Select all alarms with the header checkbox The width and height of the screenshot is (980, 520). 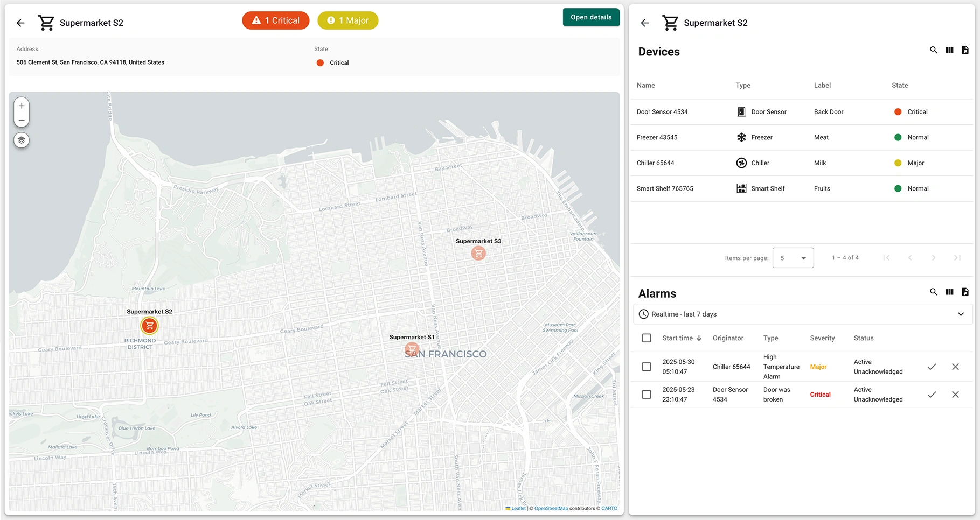pyautogui.click(x=646, y=338)
